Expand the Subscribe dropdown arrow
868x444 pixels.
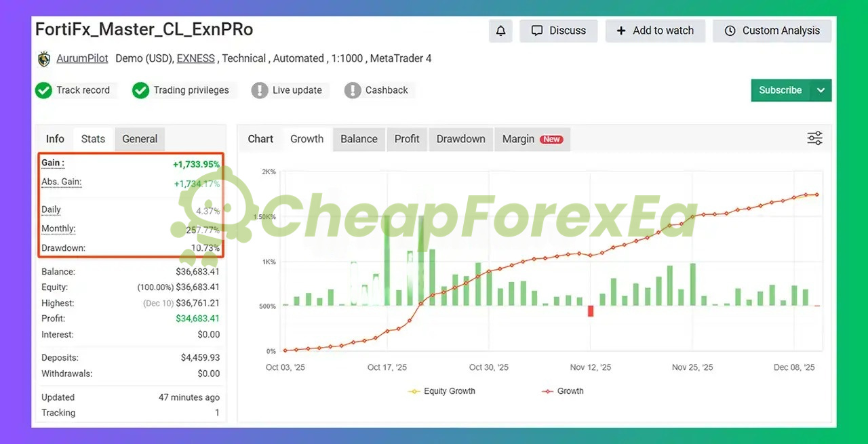[x=821, y=90]
